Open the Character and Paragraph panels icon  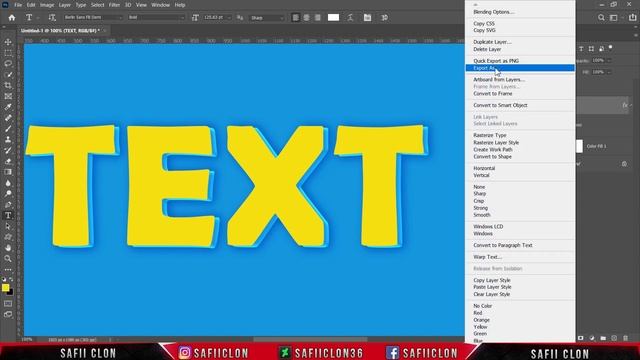367,18
